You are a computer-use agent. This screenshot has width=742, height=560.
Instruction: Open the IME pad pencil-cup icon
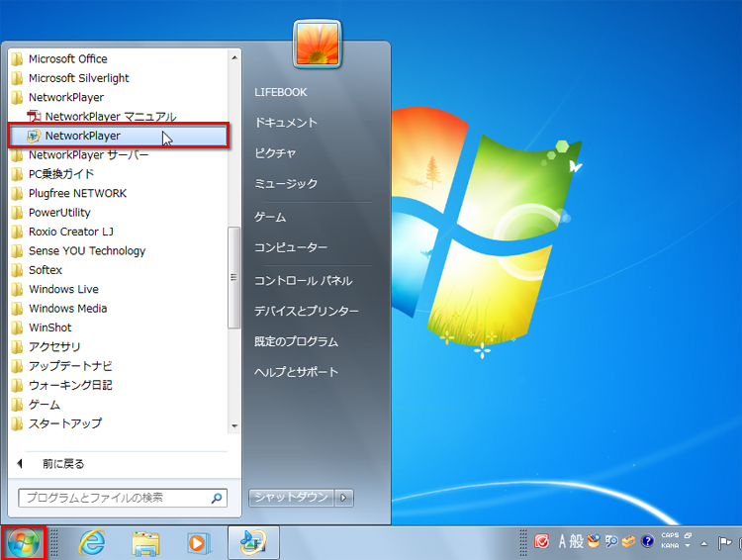pyautogui.click(x=594, y=540)
